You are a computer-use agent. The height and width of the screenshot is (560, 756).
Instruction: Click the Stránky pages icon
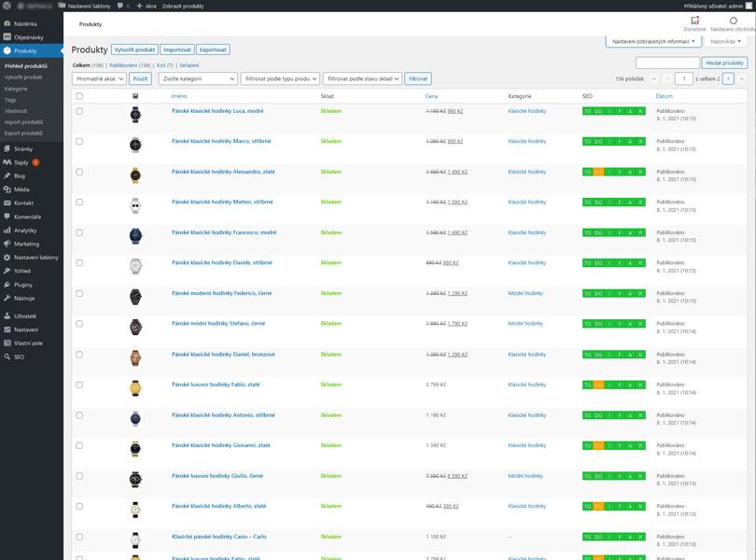click(7, 149)
